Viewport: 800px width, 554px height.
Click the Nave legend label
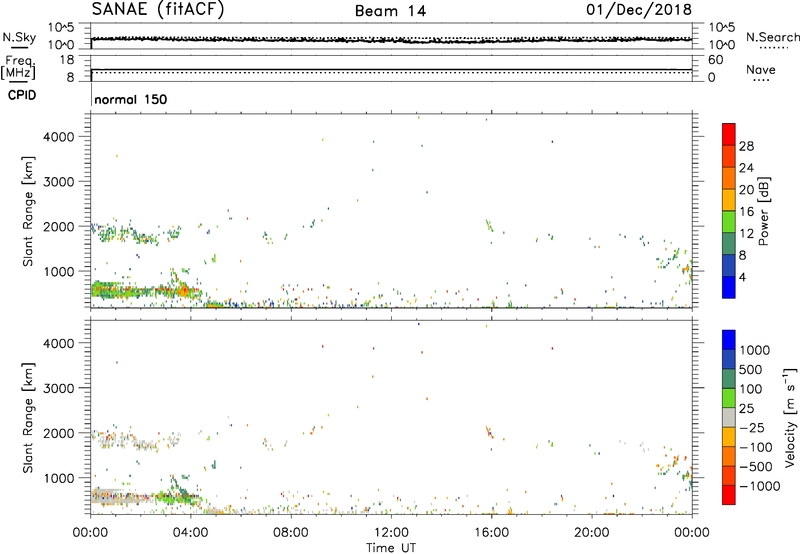tap(761, 69)
